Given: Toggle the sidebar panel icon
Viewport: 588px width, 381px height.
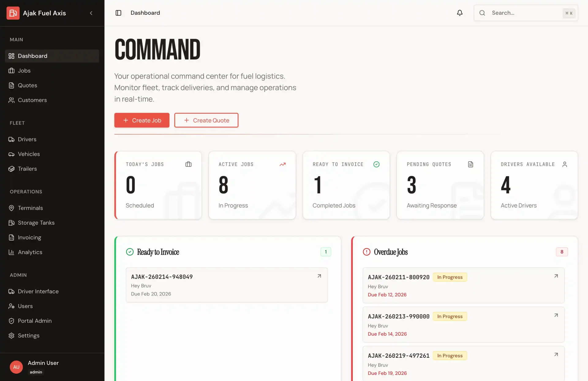Looking at the screenshot, I should [118, 13].
